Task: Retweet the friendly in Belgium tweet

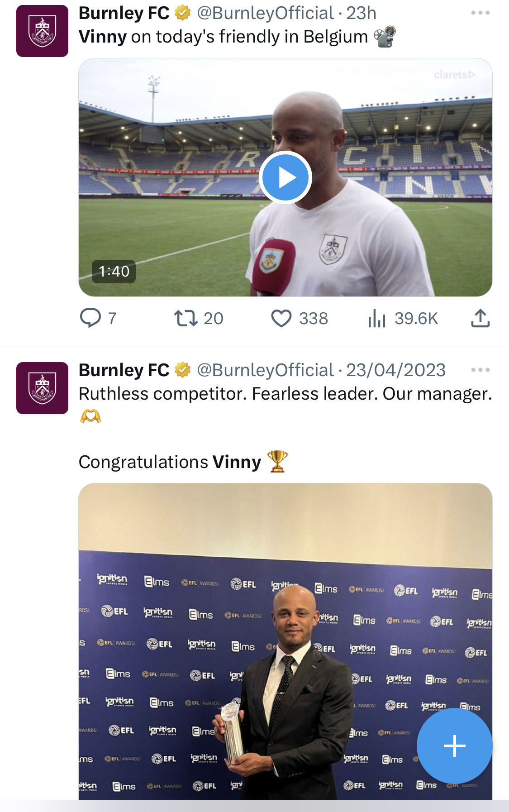Action: tap(186, 318)
